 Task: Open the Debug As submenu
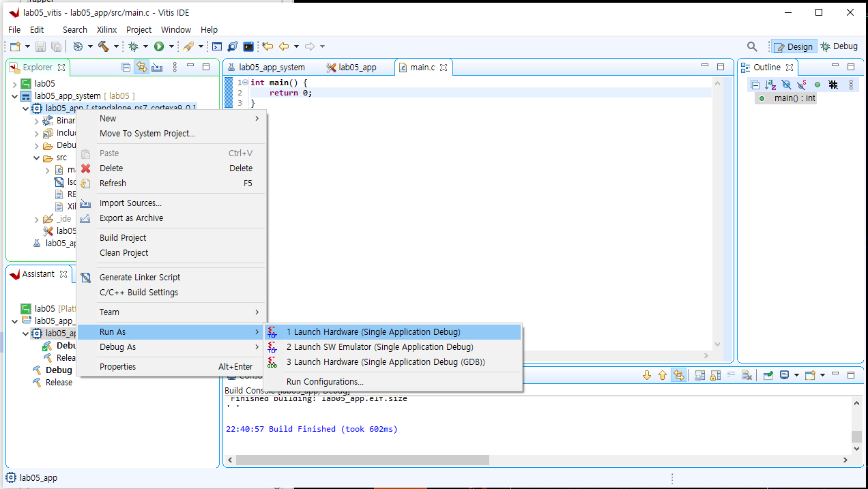(171, 347)
